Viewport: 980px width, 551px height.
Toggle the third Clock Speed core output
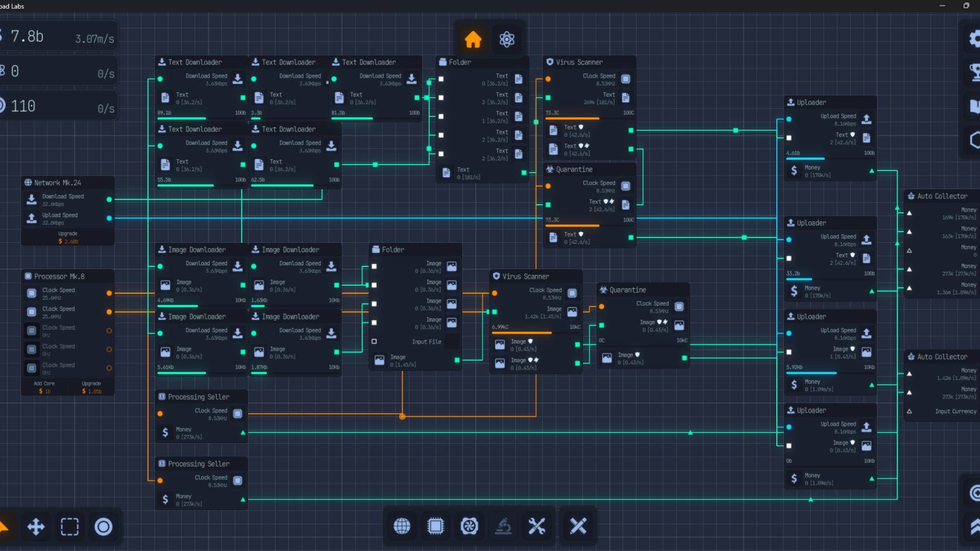(109, 331)
